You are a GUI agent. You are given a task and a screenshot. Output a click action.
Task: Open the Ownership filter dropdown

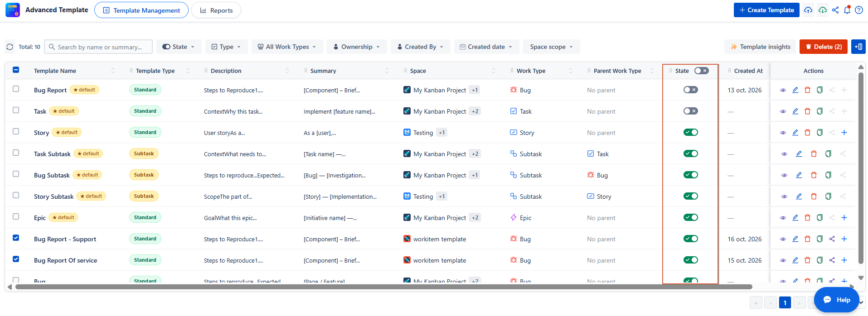click(357, 47)
